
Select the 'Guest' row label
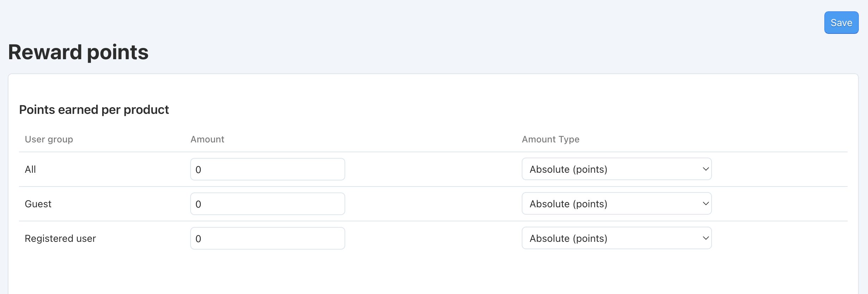pos(38,204)
